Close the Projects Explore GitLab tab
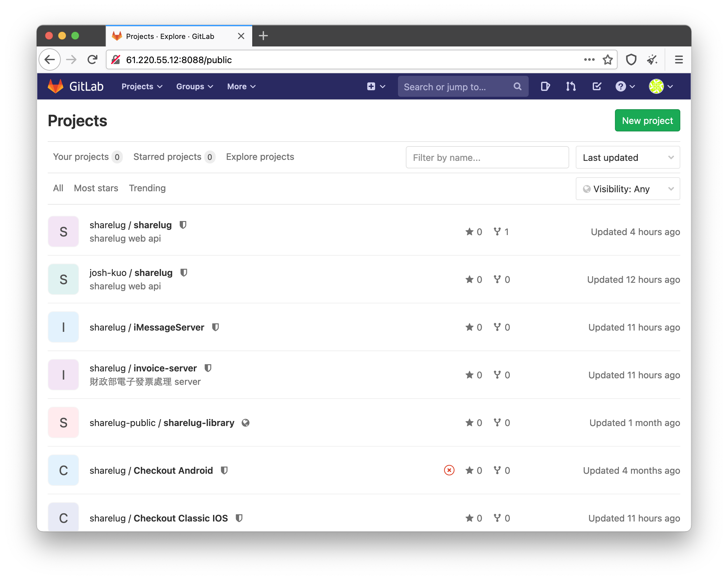Screen dimensions: 728x580 (241, 36)
